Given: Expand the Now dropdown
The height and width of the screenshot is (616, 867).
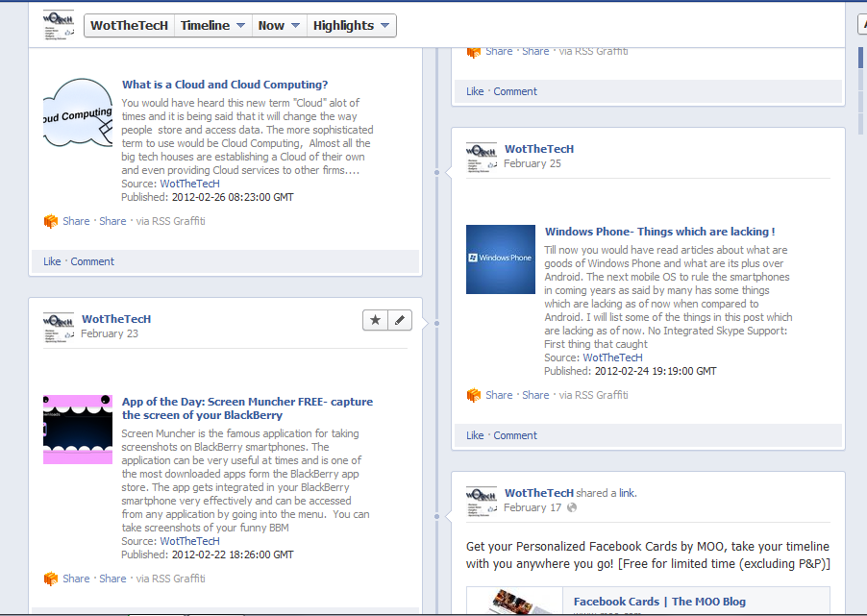Looking at the screenshot, I should [280, 25].
